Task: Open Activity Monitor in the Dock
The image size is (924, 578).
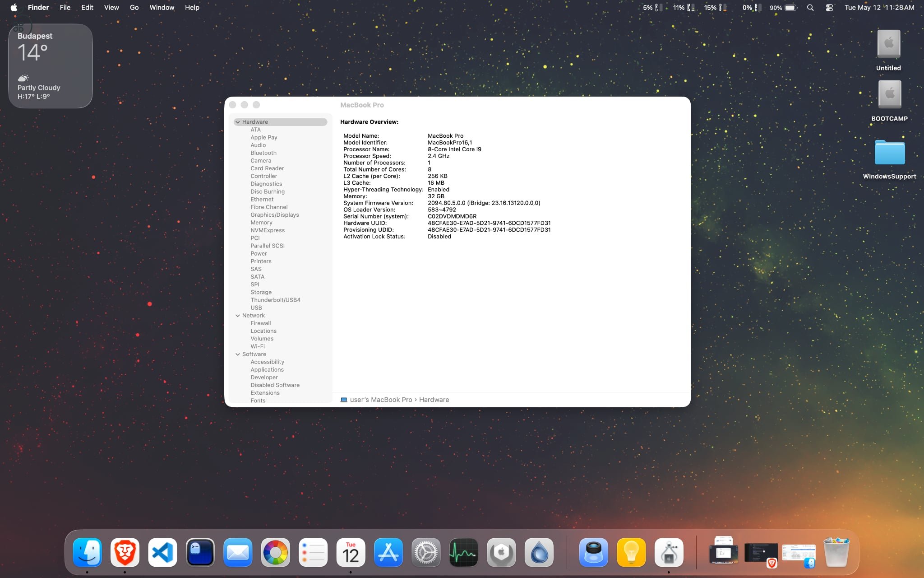Action: click(x=464, y=552)
